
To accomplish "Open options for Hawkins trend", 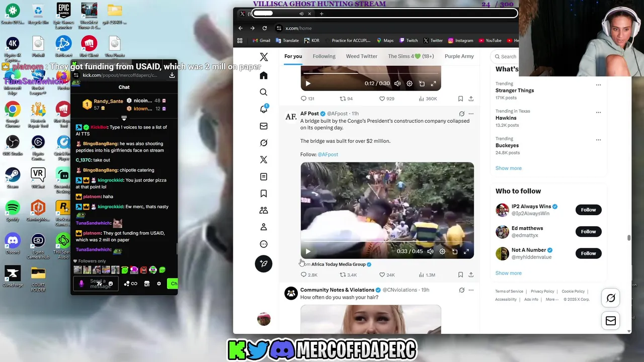I will 598,112.
